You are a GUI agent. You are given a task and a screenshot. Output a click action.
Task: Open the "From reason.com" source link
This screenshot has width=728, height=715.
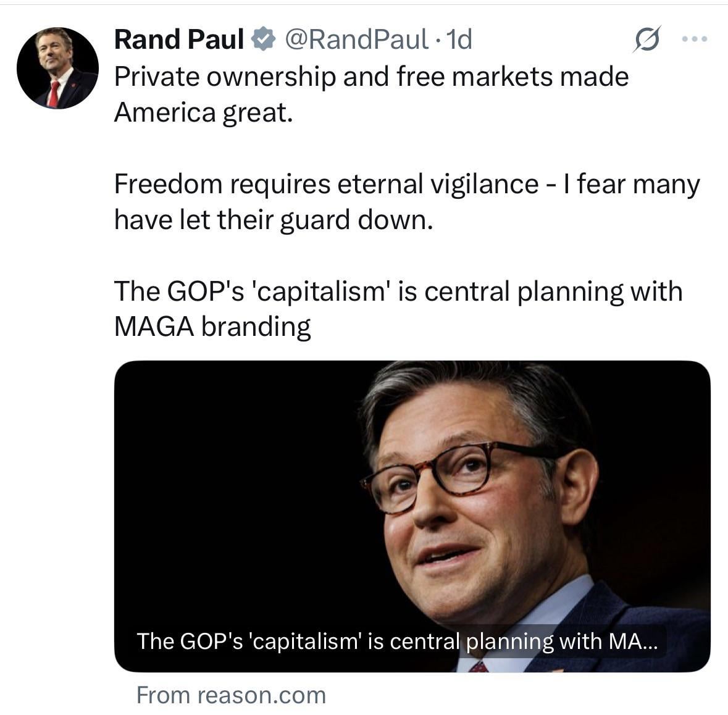[230, 695]
